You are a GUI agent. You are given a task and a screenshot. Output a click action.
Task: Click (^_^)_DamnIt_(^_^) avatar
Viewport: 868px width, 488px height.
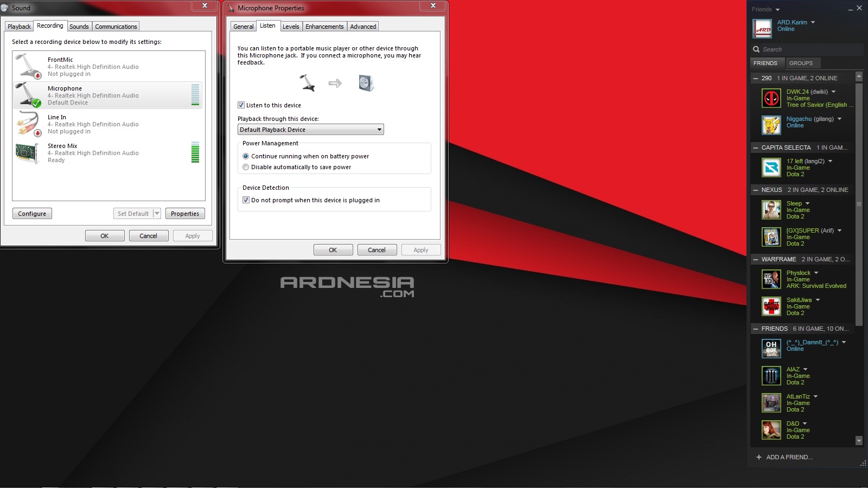(x=771, y=349)
